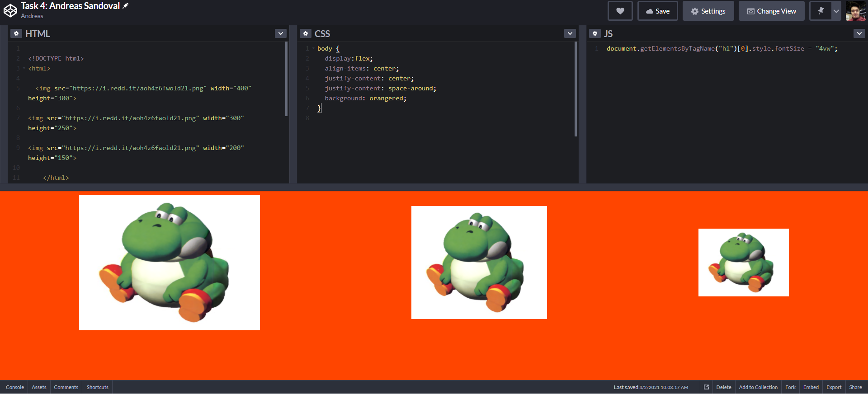
Task: Open the Shortcuts tab
Action: point(98,387)
